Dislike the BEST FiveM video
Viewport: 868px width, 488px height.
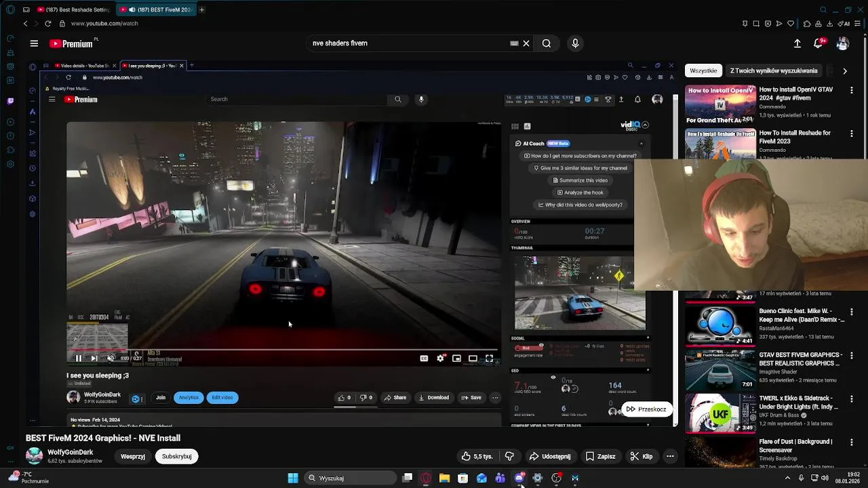[509, 456]
